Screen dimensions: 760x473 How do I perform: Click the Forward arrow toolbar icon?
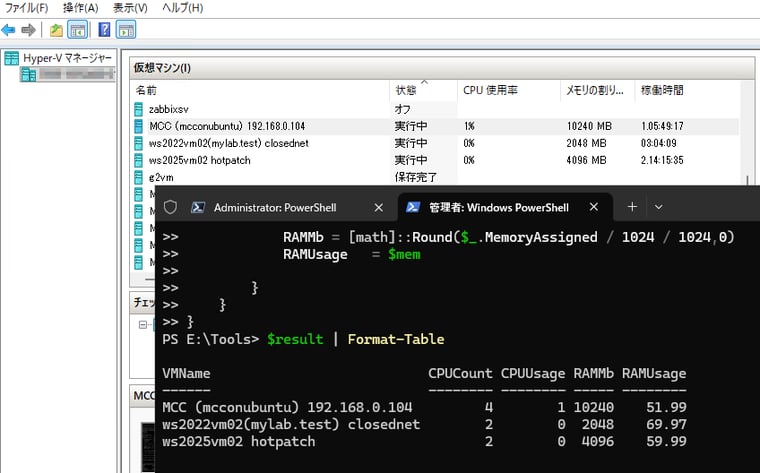coord(29,30)
